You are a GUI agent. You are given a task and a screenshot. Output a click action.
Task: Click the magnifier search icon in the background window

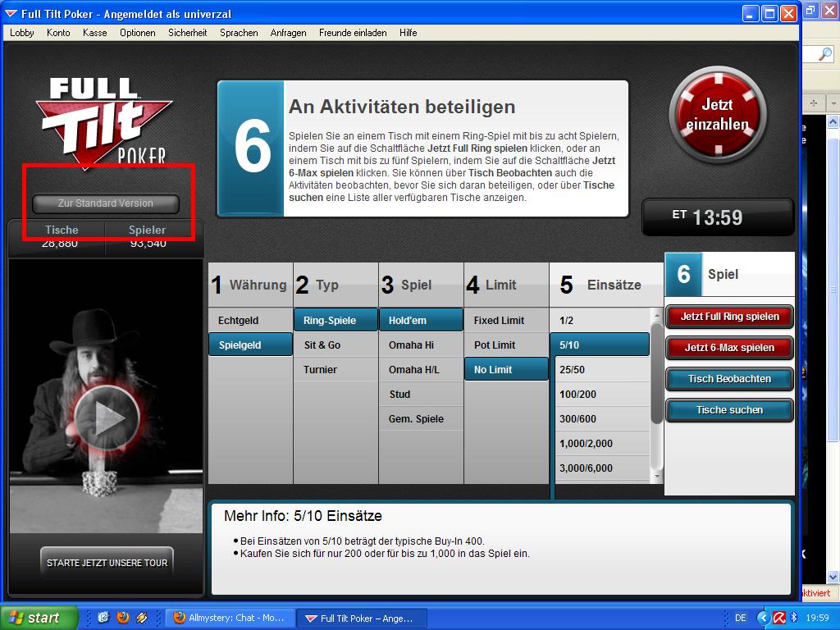coord(825,53)
